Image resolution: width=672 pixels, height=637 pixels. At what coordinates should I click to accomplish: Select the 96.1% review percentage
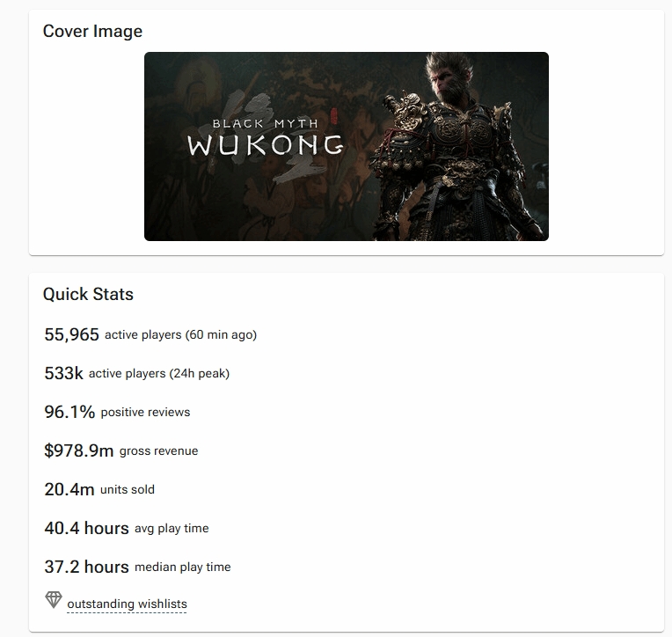[69, 412]
